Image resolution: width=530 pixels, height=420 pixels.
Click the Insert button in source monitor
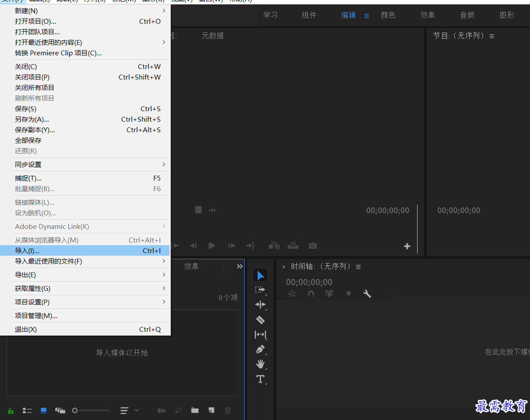(274, 246)
